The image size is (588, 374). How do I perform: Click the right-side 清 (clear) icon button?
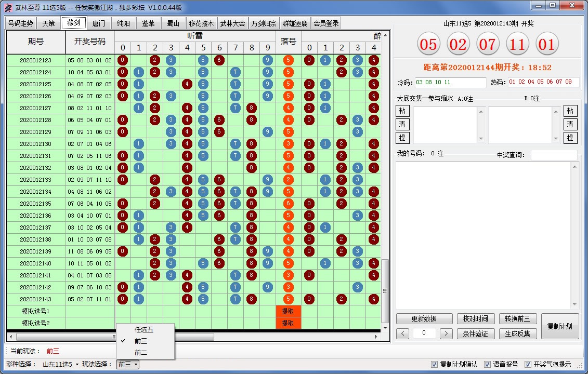(570, 124)
